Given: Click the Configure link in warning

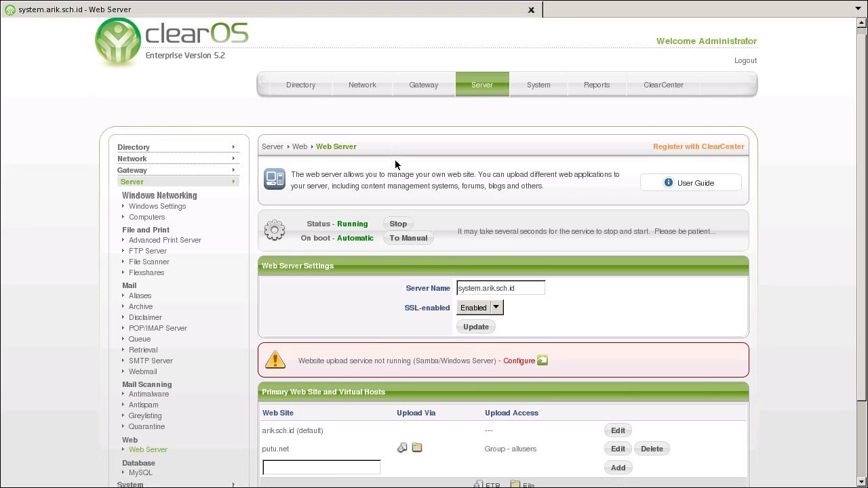Looking at the screenshot, I should (x=519, y=361).
